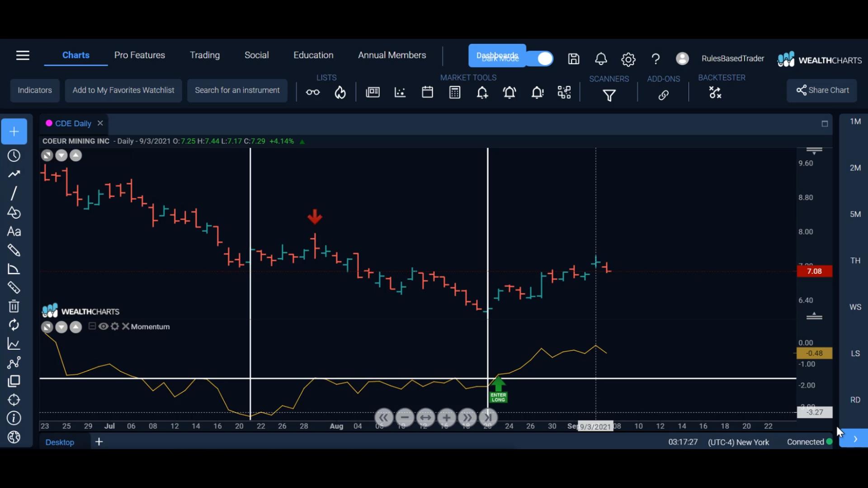
Task: Open the ringing active alerts bell
Action: point(509,93)
